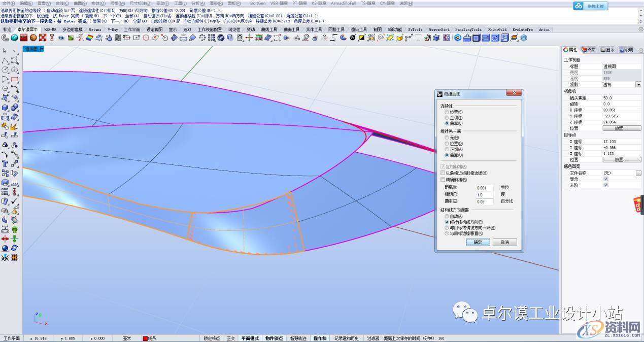The height and width of the screenshot is (342, 644).
Task: Toggle the 灰阶 checkbox in properties
Action: point(605,185)
